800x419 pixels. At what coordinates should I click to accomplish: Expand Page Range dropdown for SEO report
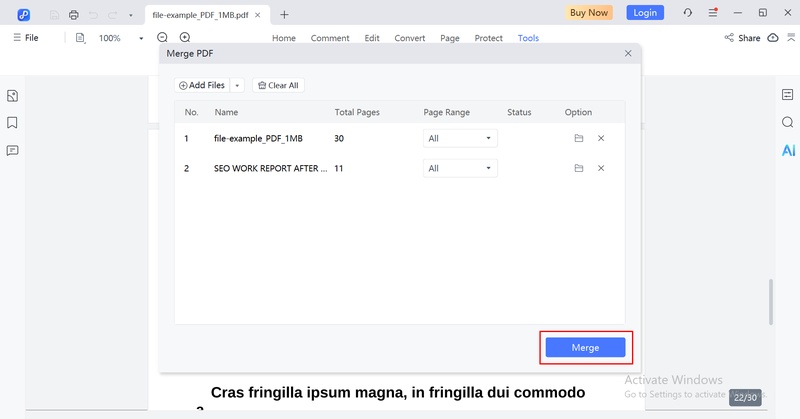point(460,169)
